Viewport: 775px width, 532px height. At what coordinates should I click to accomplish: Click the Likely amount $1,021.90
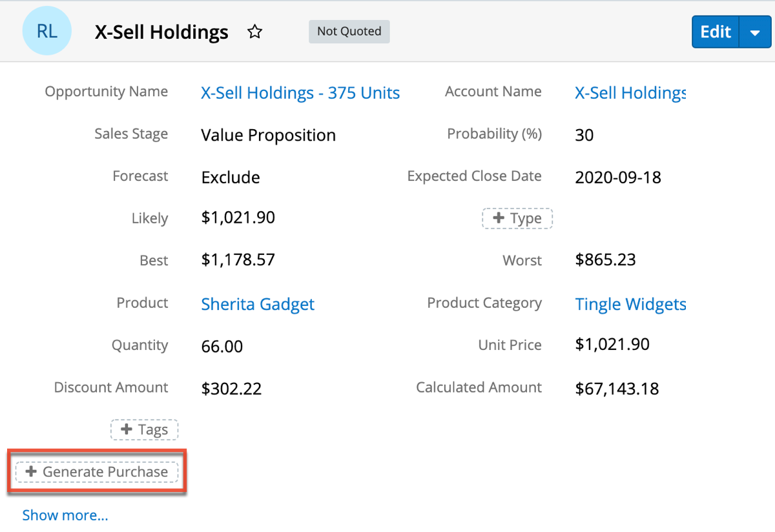[238, 218]
